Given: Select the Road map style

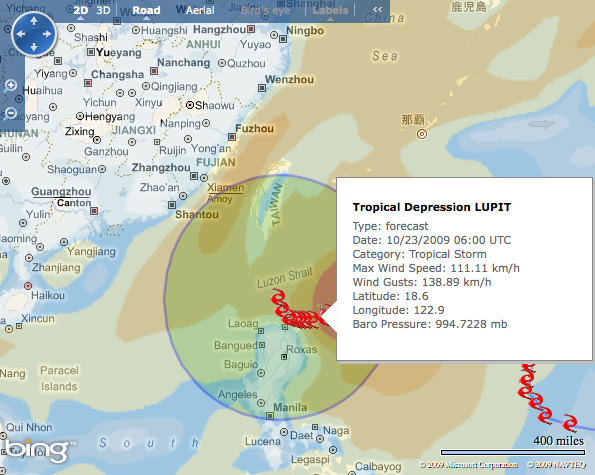Looking at the screenshot, I should click(x=146, y=10).
